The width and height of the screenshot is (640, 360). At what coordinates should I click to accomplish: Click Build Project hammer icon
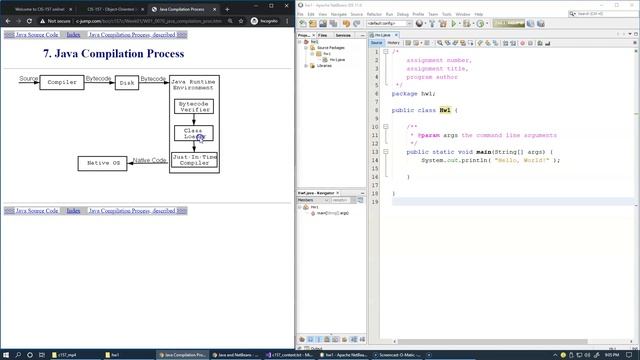pos(432,24)
